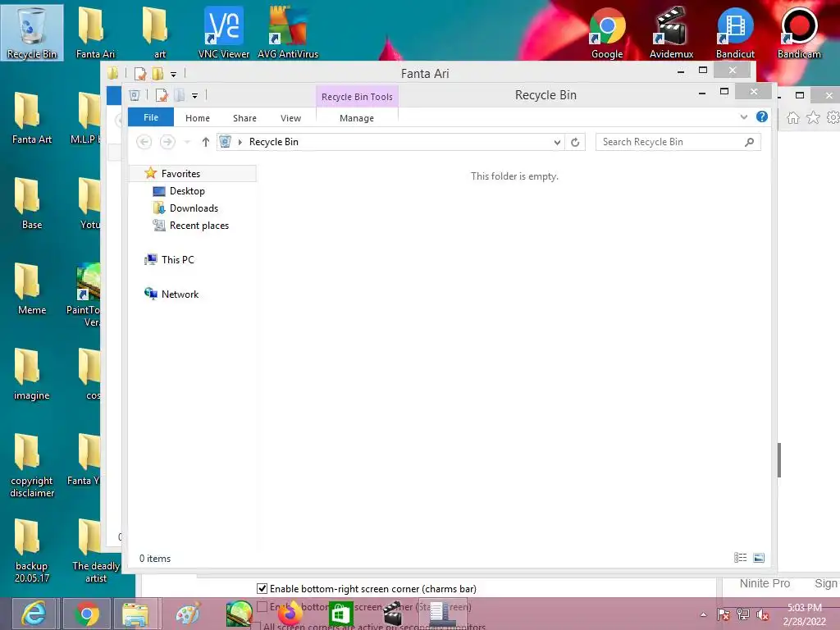The height and width of the screenshot is (630, 840).
Task: Select the 'copyright disclaimer' desktop folder
Action: (x=32, y=465)
